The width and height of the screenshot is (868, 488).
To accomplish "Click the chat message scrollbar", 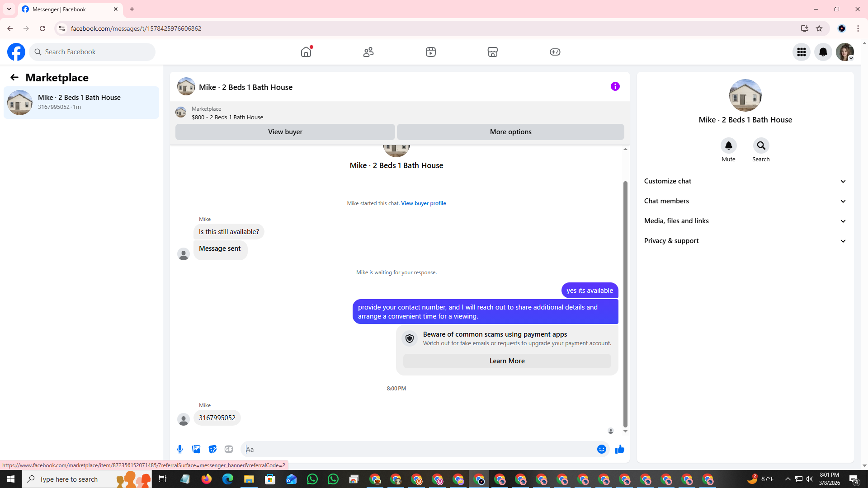I will 625,303.
